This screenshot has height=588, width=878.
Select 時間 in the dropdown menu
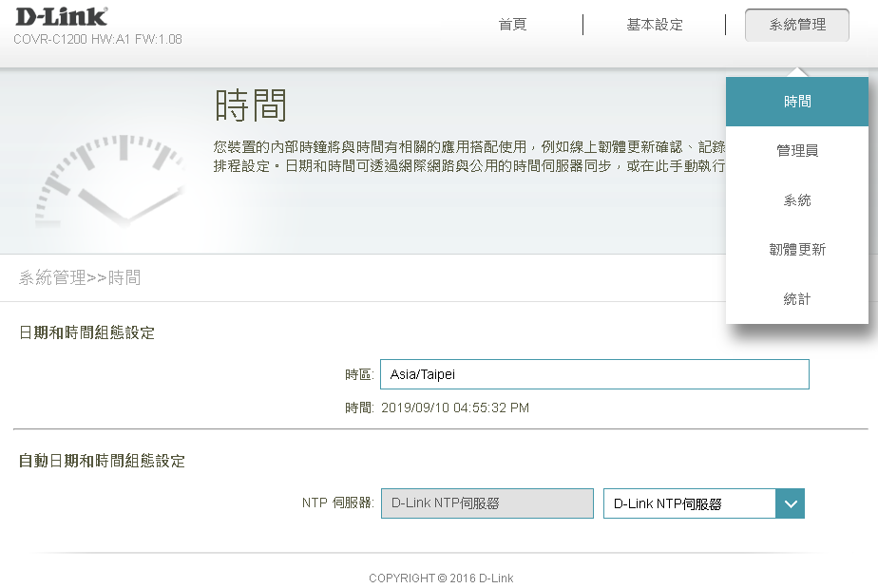(796, 102)
